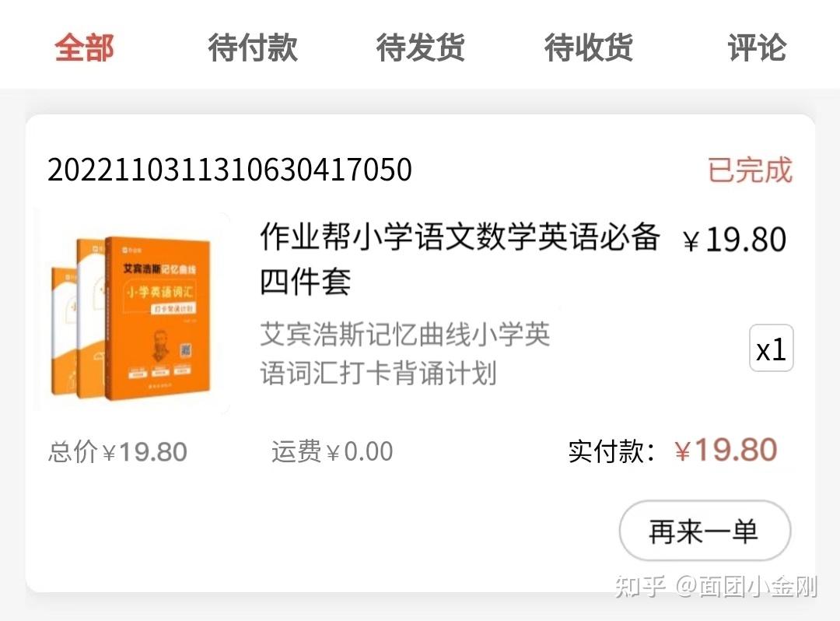Open the 评论 tab

coord(757,47)
